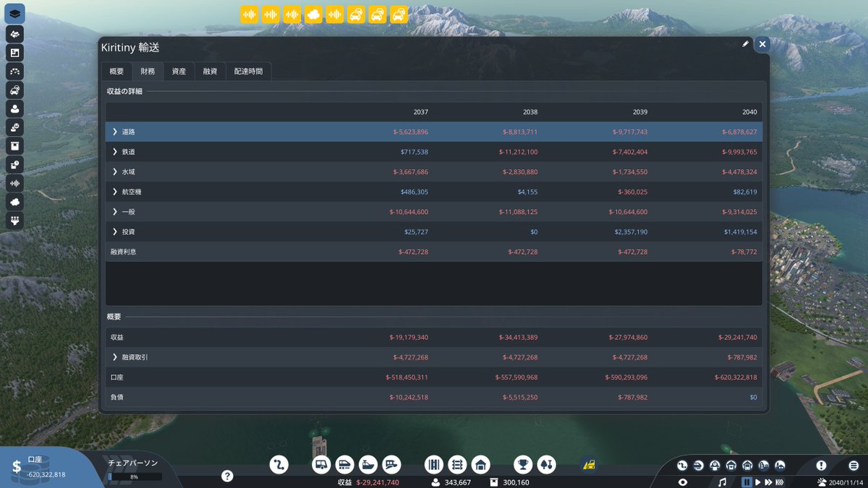Toggle the noise waveform layer in sidebar

tap(14, 184)
